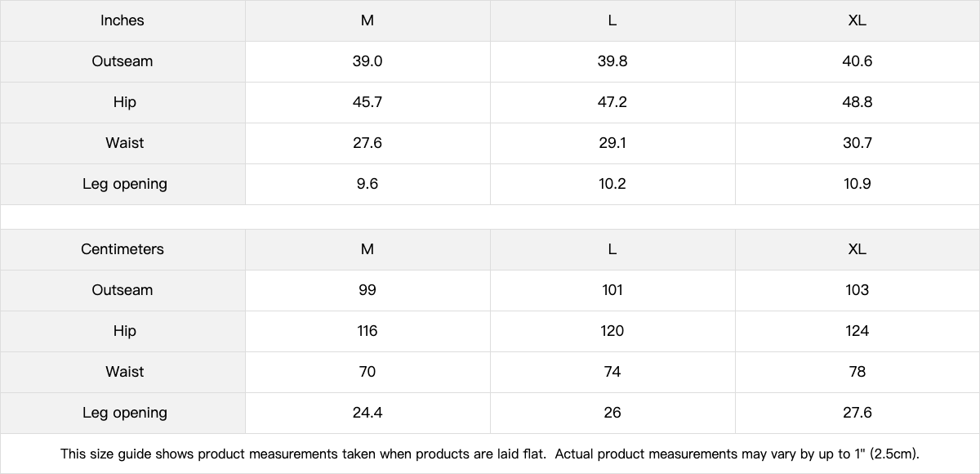Viewport: 980px width, 474px height.
Task: Click the size guide disclaimer text
Action: coord(490,454)
